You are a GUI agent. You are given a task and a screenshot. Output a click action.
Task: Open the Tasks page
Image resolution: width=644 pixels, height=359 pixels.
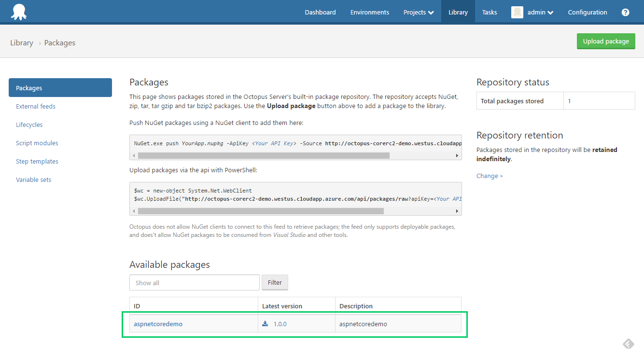coord(489,12)
